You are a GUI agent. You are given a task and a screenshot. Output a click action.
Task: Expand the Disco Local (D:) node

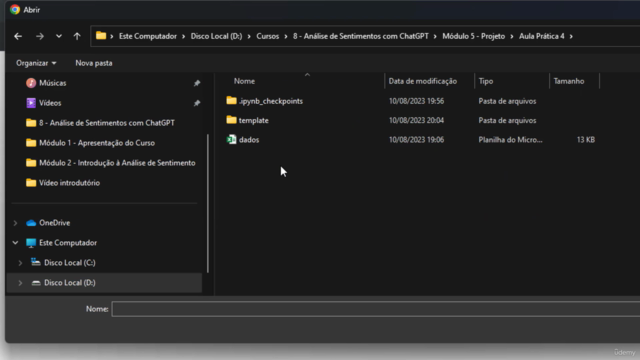coord(20,283)
